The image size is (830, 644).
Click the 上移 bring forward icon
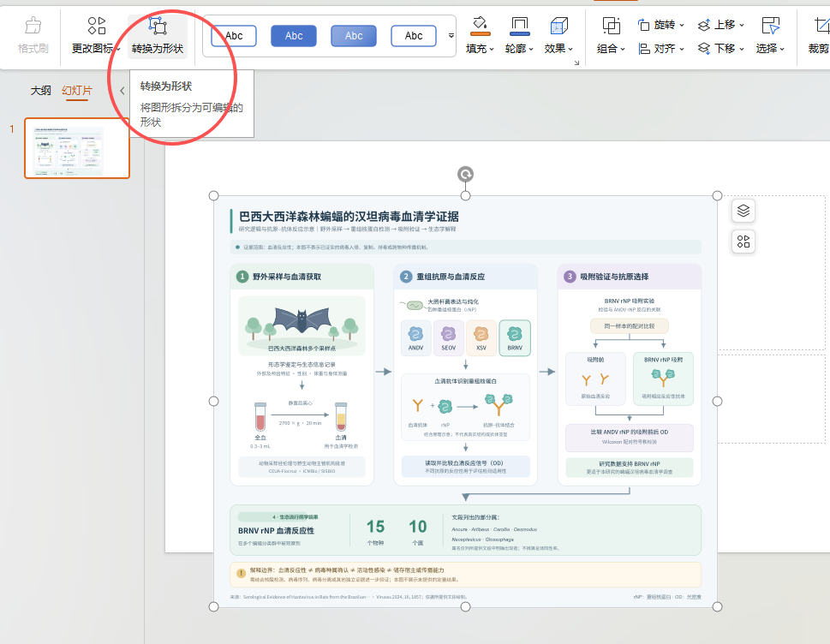pos(703,25)
